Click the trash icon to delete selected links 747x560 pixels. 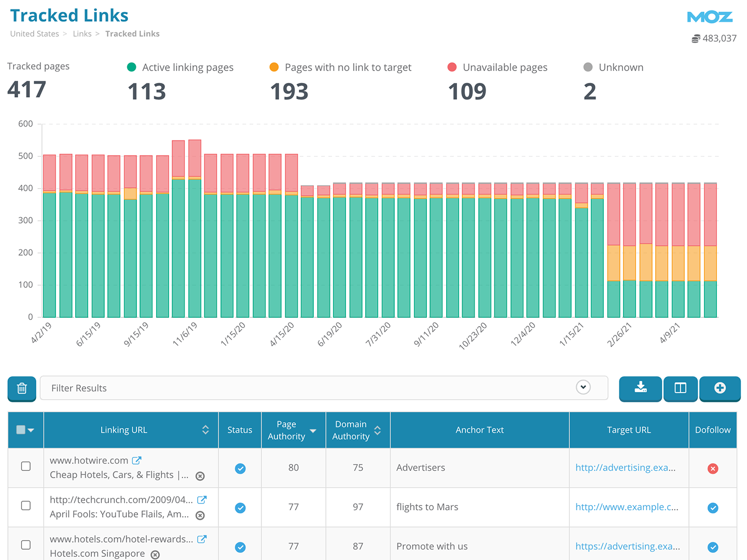[x=21, y=388]
